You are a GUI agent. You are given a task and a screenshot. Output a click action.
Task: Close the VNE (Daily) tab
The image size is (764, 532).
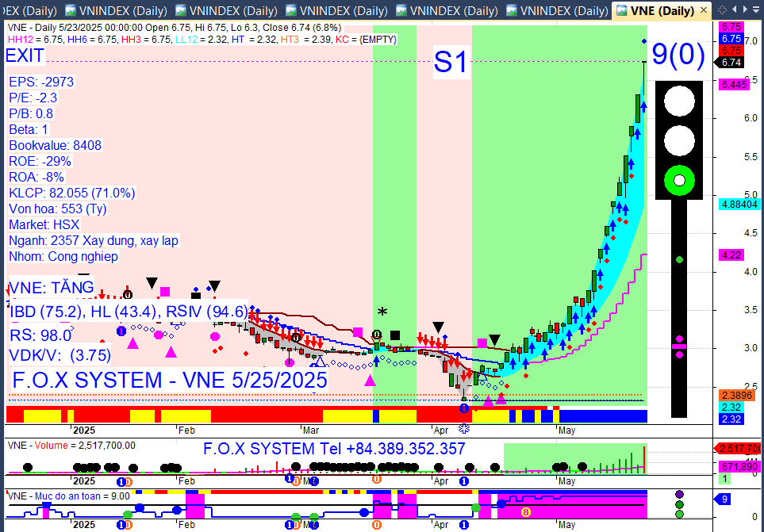703,10
